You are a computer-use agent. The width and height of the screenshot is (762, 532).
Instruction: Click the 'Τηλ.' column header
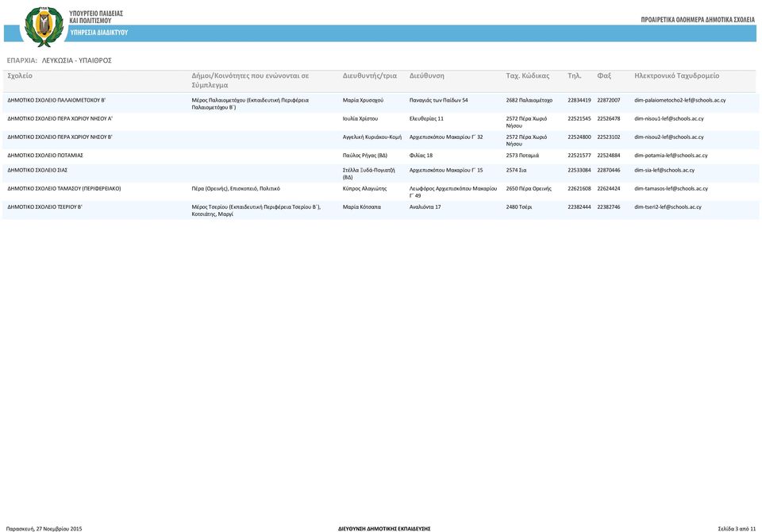coord(575,76)
